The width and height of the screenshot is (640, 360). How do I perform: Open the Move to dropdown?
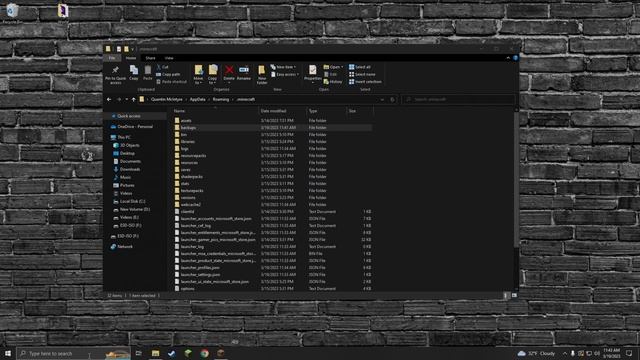click(x=198, y=75)
